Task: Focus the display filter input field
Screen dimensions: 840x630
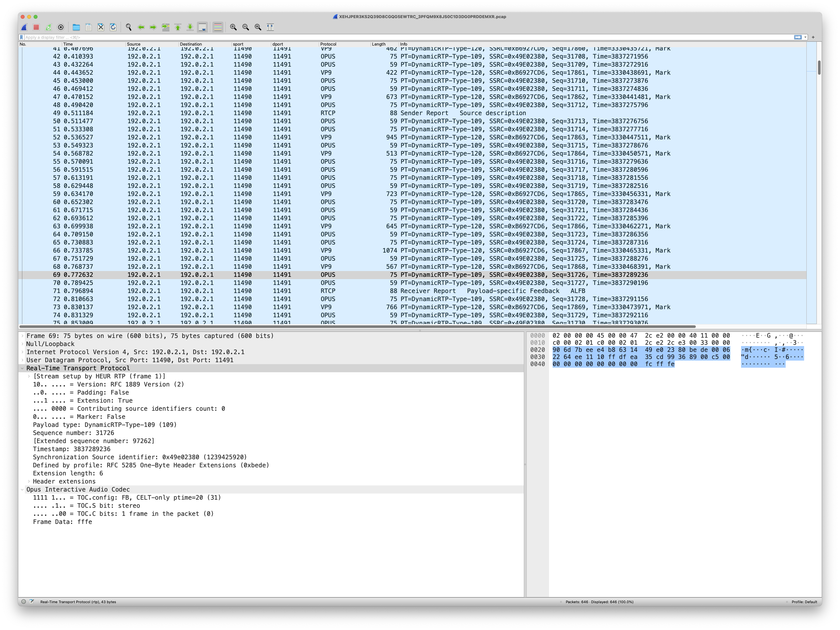Action: [x=408, y=37]
